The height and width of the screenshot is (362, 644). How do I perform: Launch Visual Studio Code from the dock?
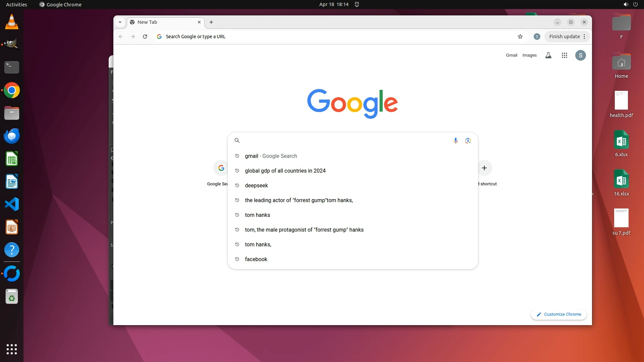(x=12, y=204)
